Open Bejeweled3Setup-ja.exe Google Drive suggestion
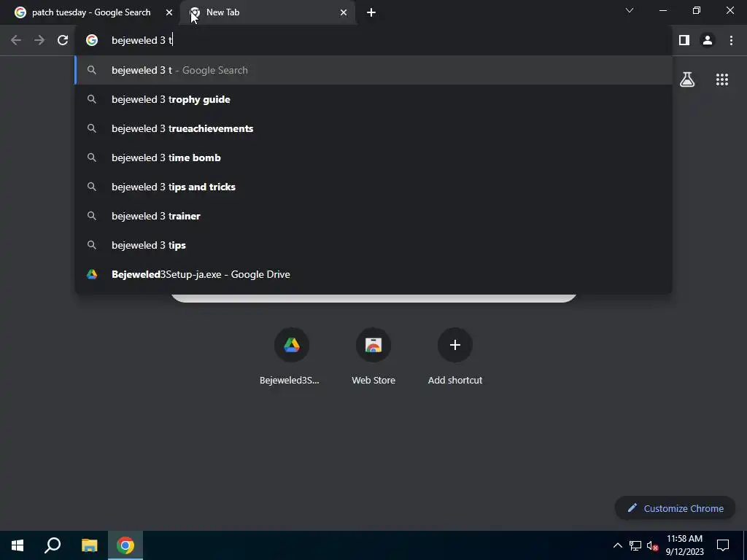 point(373,274)
